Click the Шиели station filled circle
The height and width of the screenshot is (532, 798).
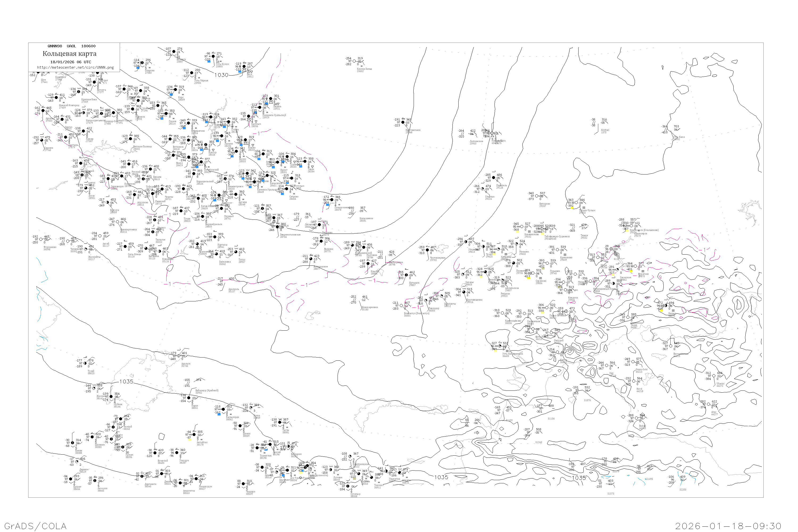pos(240,426)
